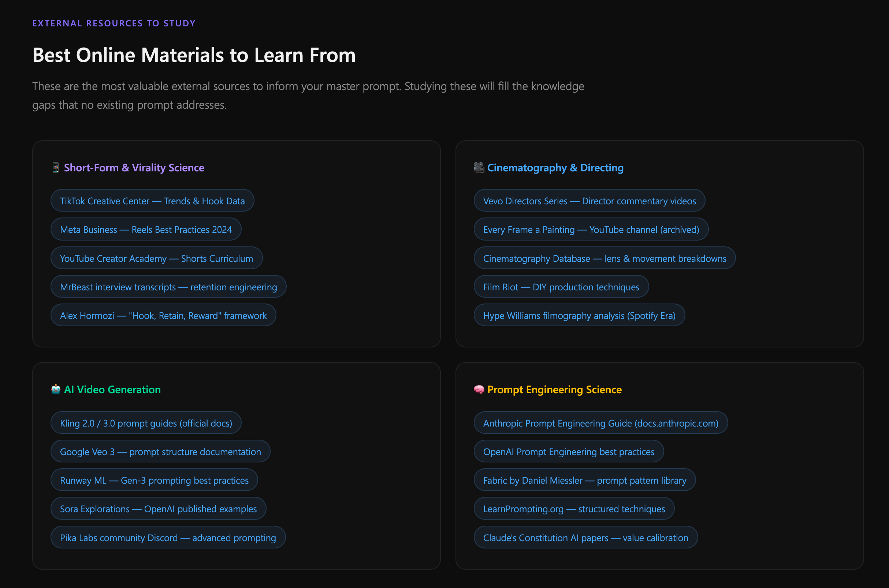Click Claude's Constitution AI papers value calibration
Image resolution: width=889 pixels, height=588 pixels.
586,537
